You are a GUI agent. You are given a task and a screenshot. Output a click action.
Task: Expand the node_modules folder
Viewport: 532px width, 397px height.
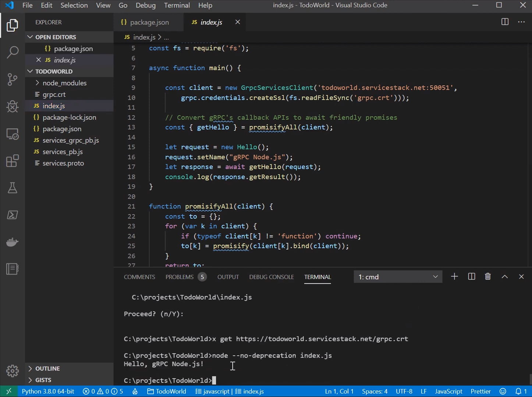coord(37,83)
